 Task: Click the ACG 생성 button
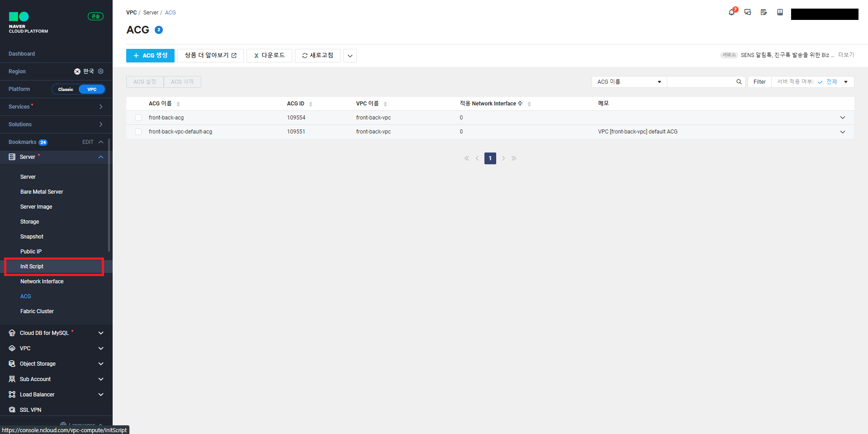click(150, 55)
